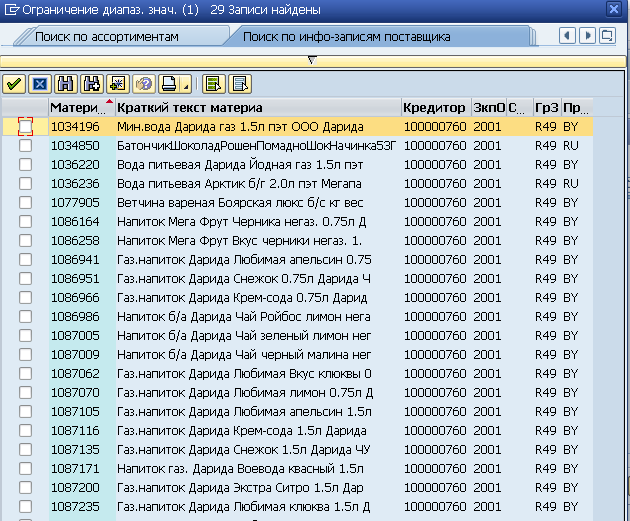The image size is (630, 521).
Task: Open new selection icon in toolbar
Action: (x=117, y=84)
